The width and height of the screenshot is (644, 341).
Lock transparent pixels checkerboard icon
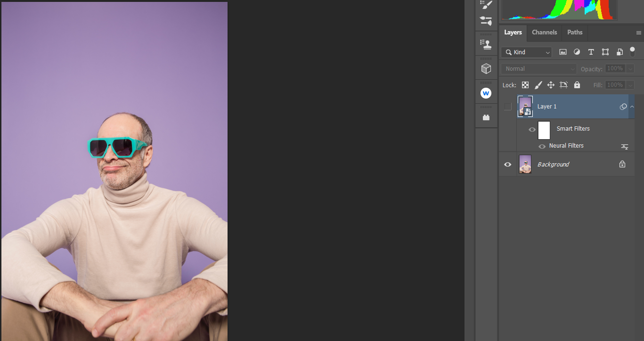(525, 85)
